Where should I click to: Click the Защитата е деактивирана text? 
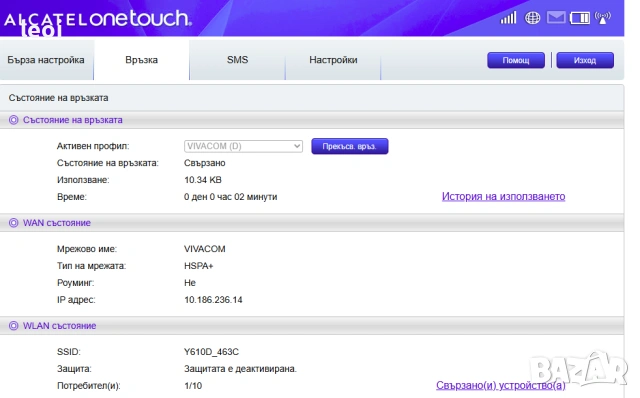pyautogui.click(x=240, y=369)
